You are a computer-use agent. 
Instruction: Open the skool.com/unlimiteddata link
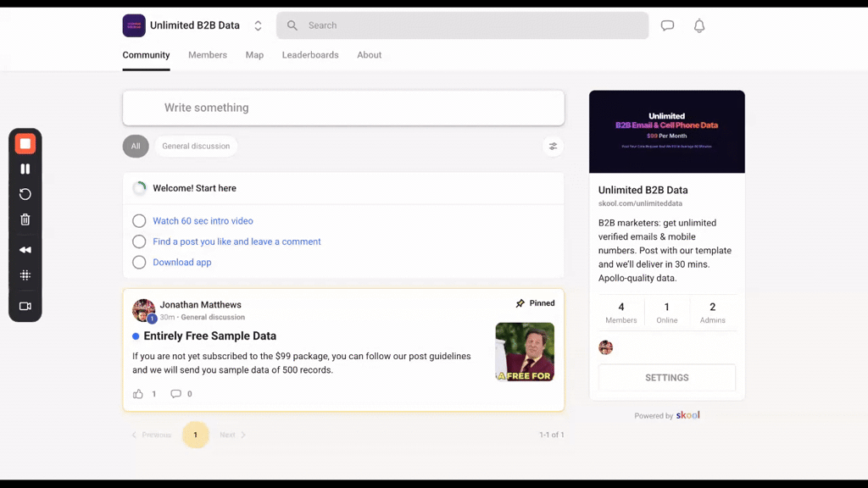(640, 203)
